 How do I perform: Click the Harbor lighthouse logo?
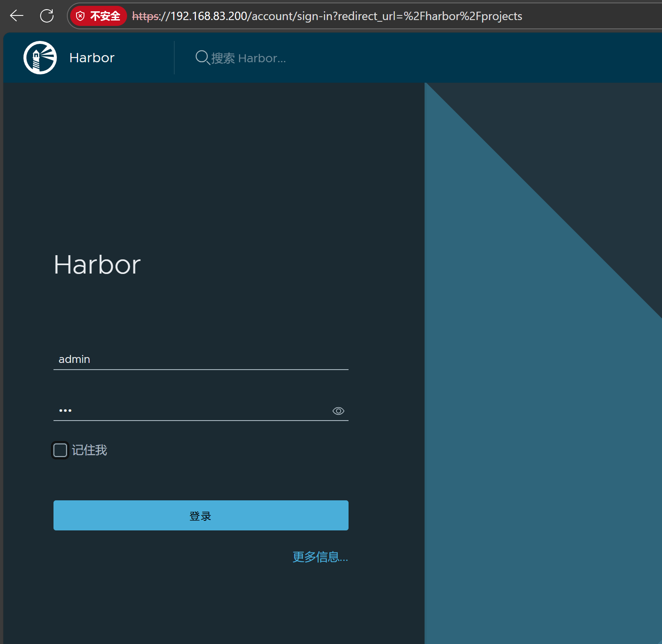(40, 58)
